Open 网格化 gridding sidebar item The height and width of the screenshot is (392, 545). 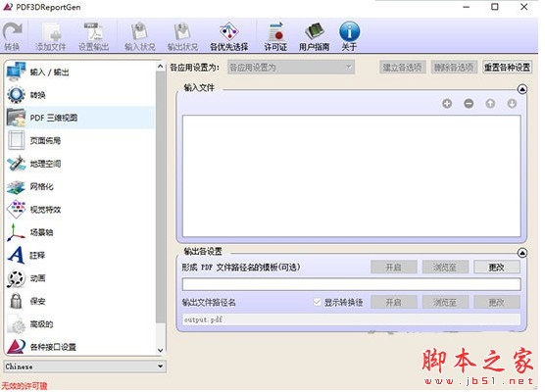(x=80, y=186)
